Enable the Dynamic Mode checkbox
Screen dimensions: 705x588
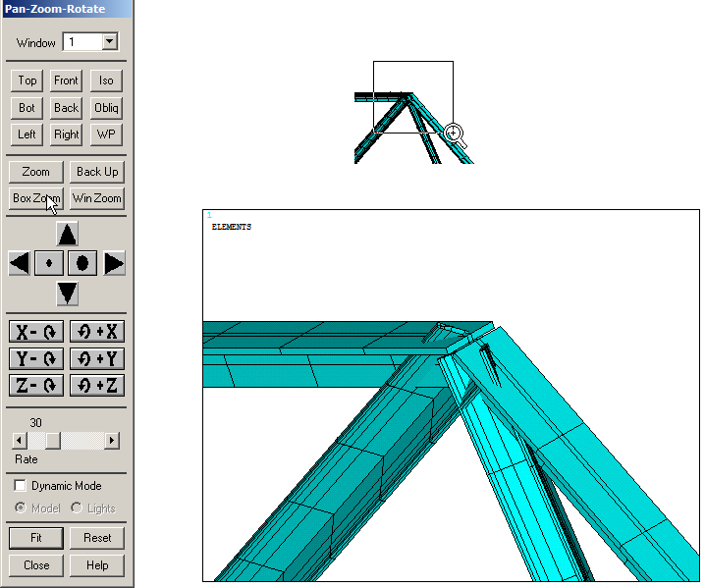pos(20,486)
